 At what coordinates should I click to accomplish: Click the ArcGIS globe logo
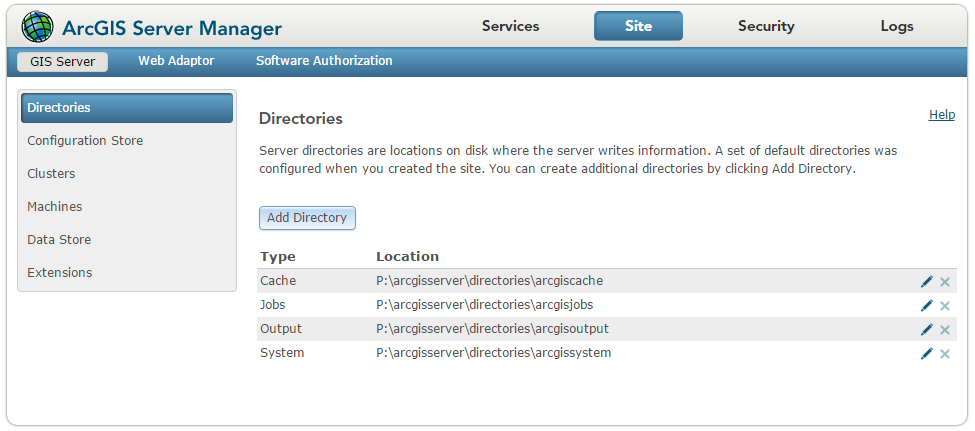38,27
